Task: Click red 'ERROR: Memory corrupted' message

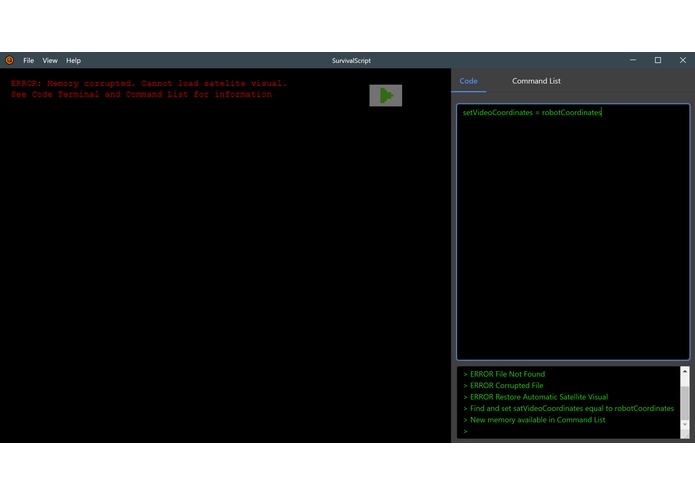Action: [149, 83]
